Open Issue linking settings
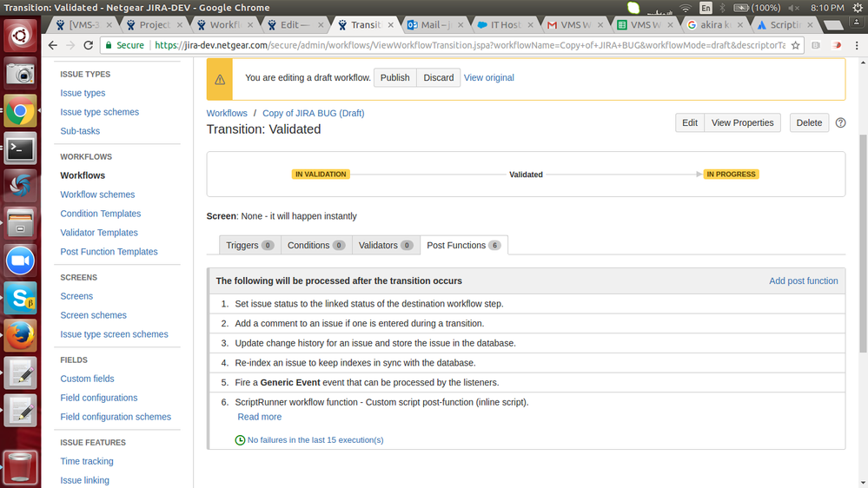Screen dimensions: 868x488 coord(84,480)
